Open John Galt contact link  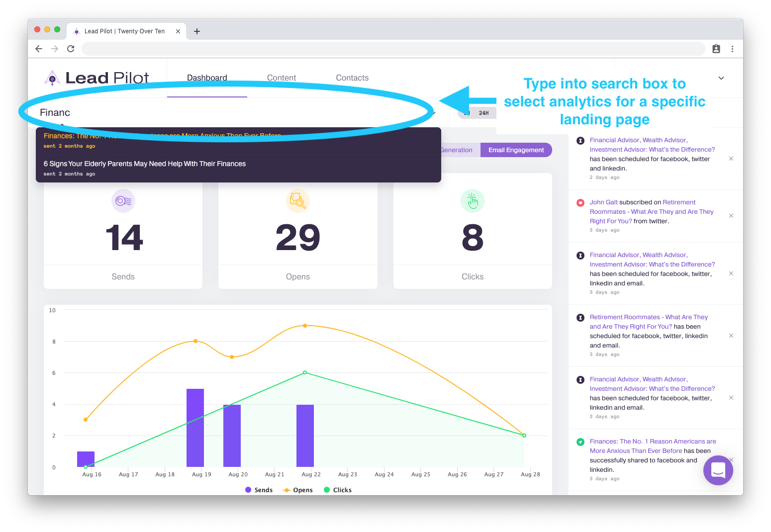[603, 202]
